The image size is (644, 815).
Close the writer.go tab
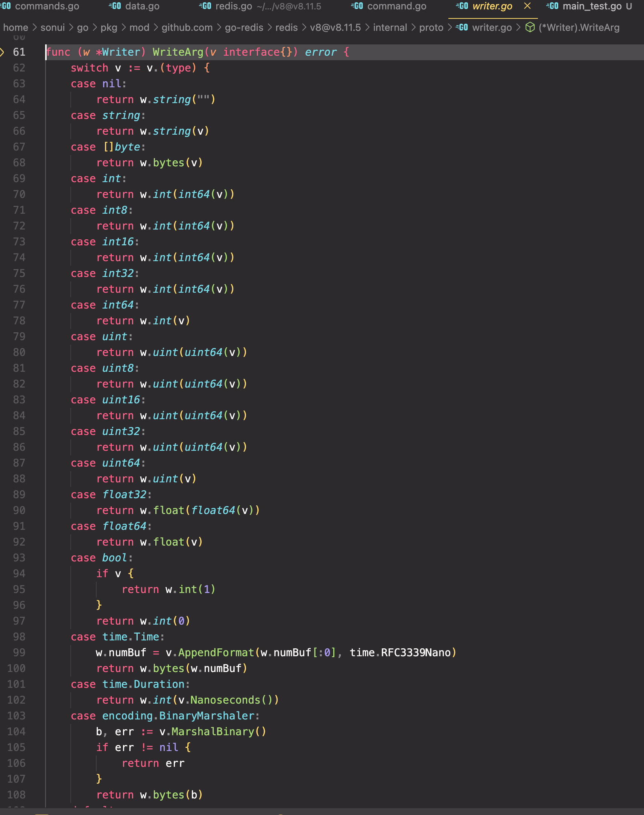tap(527, 6)
